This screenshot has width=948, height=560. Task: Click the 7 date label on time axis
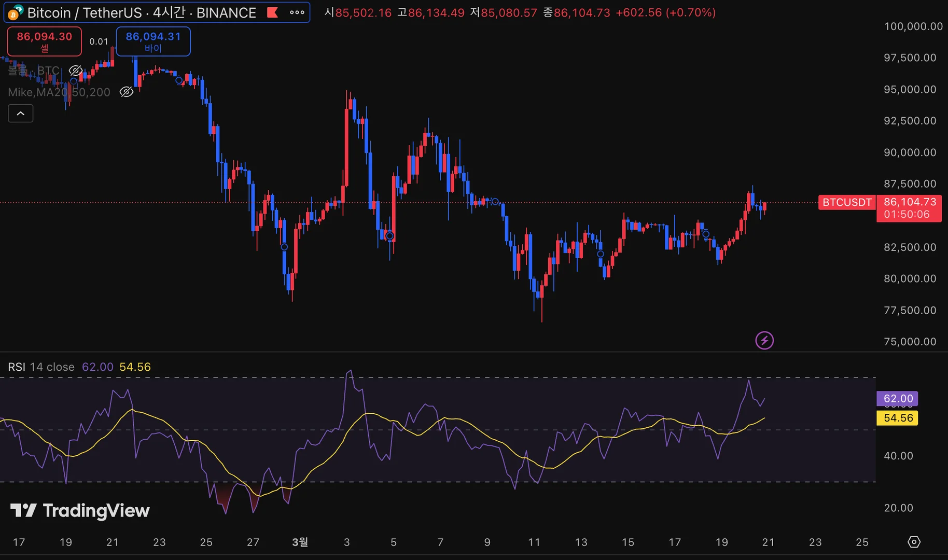coord(440,542)
